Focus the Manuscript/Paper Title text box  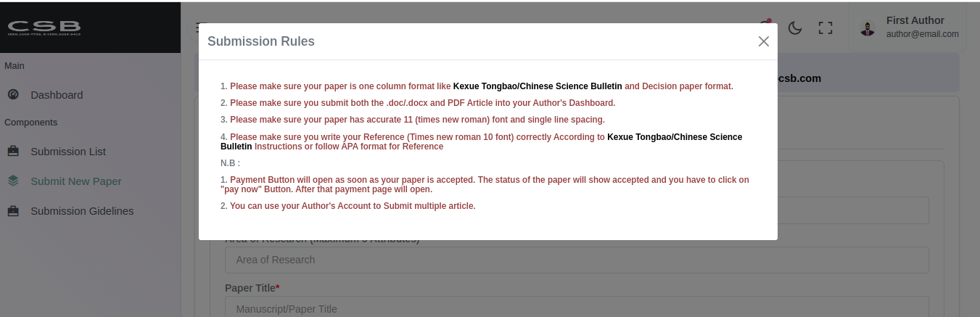click(577, 308)
